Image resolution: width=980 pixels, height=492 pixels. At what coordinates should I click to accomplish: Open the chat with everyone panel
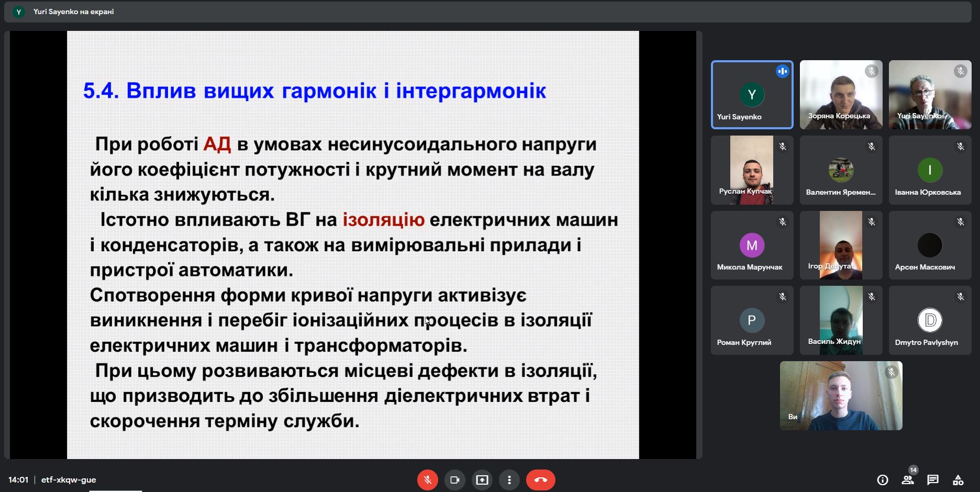click(x=933, y=480)
